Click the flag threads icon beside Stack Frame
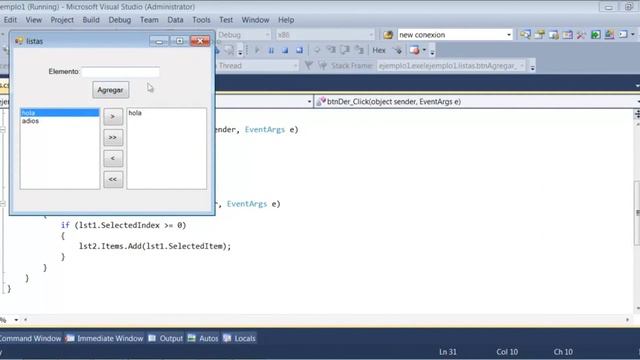Viewport: 640px width, 360px height. [323, 65]
